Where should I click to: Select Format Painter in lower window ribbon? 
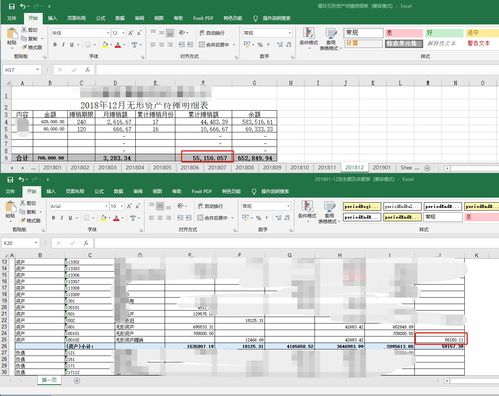tap(30, 220)
